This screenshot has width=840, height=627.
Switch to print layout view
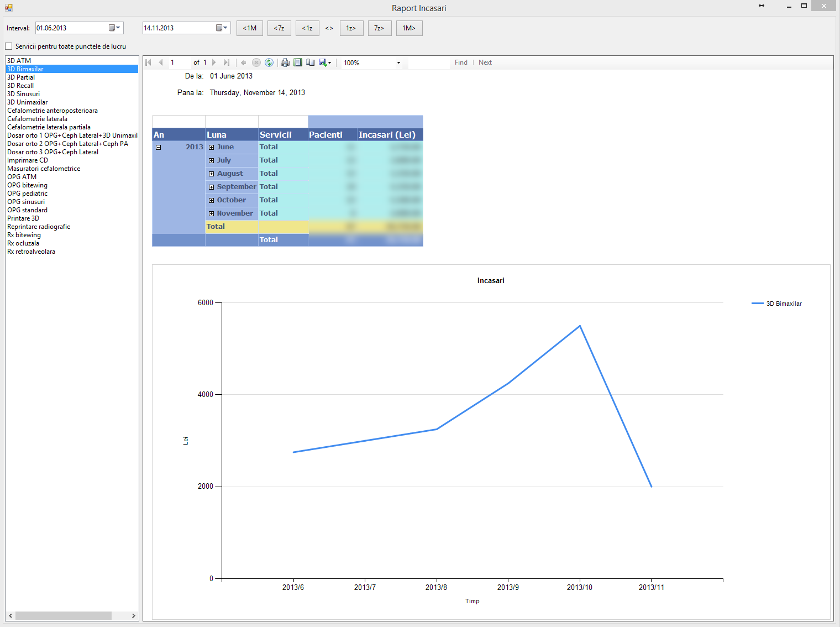[298, 62]
